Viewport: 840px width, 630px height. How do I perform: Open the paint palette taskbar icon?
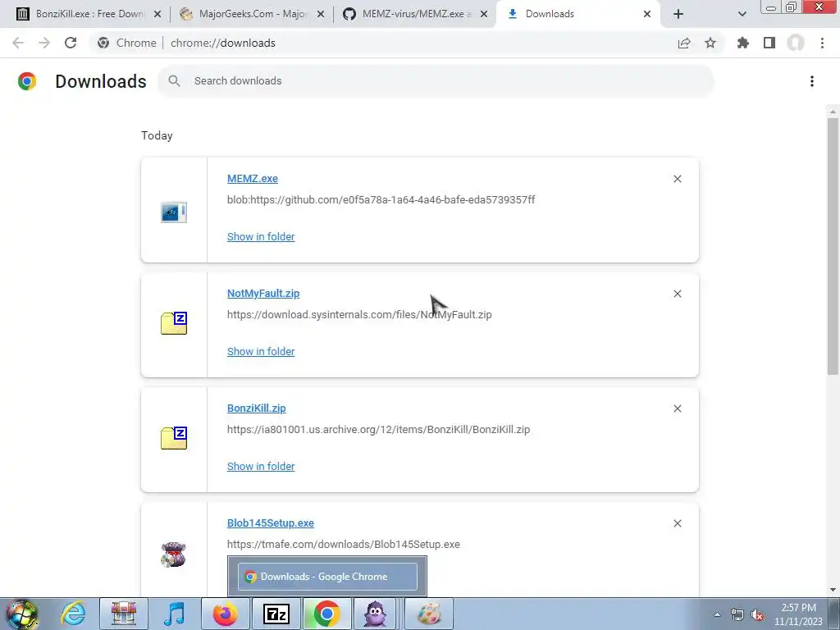429,614
